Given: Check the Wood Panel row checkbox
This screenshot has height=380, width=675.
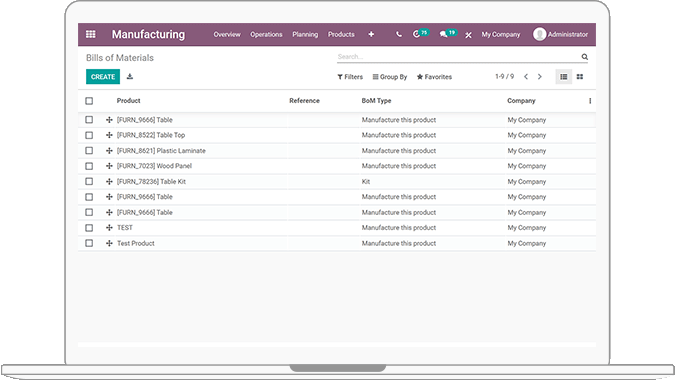Looking at the screenshot, I should pyautogui.click(x=89, y=166).
